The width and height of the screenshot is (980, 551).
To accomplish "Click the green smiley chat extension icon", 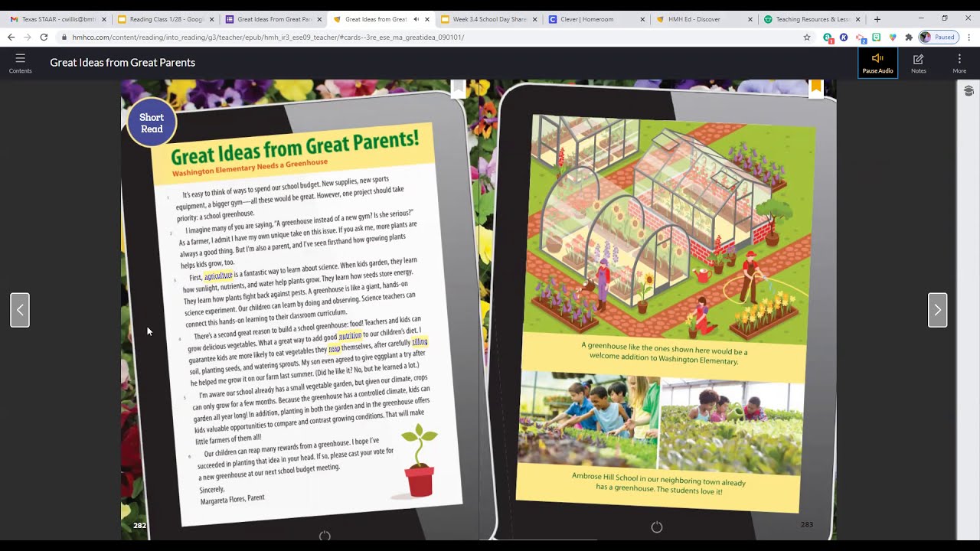I will point(876,37).
